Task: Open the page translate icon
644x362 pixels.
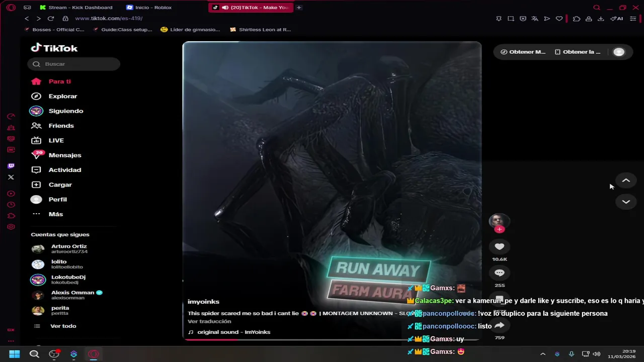Action: coord(535,19)
